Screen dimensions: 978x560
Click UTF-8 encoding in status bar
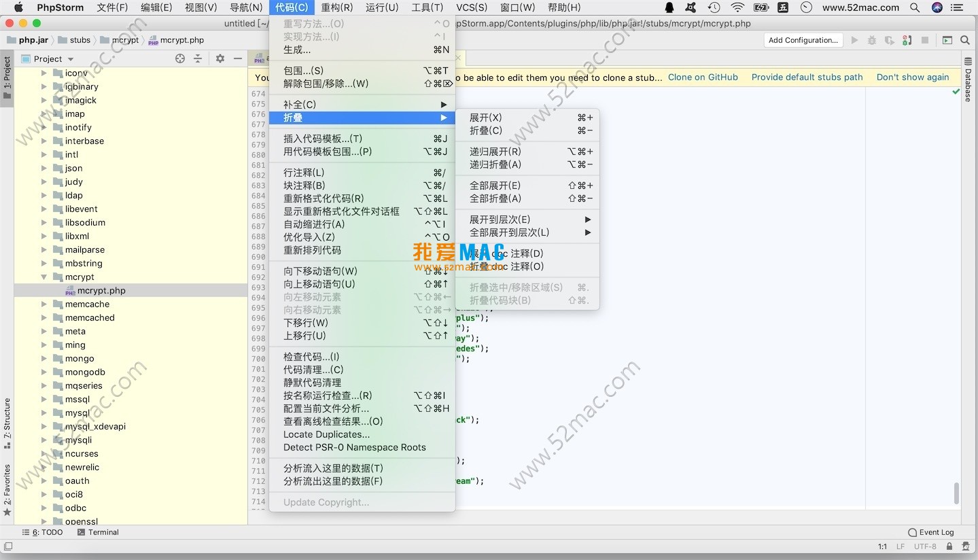tap(925, 546)
